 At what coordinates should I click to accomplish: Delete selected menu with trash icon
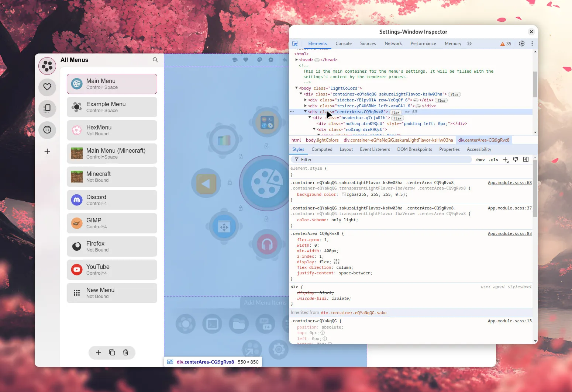coord(125,353)
